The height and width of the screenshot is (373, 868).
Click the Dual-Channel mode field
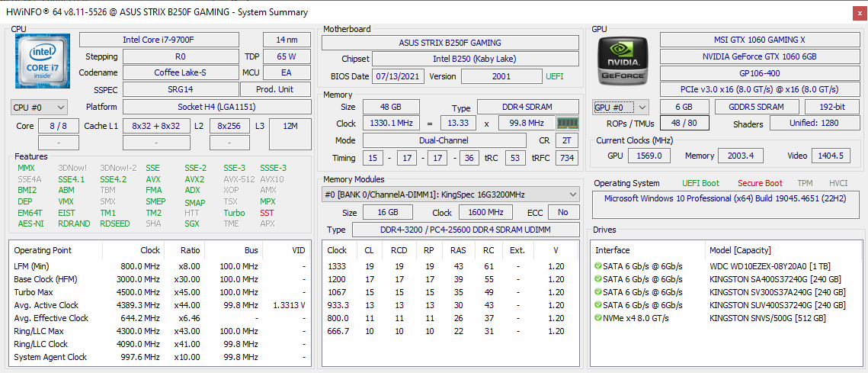click(x=444, y=140)
